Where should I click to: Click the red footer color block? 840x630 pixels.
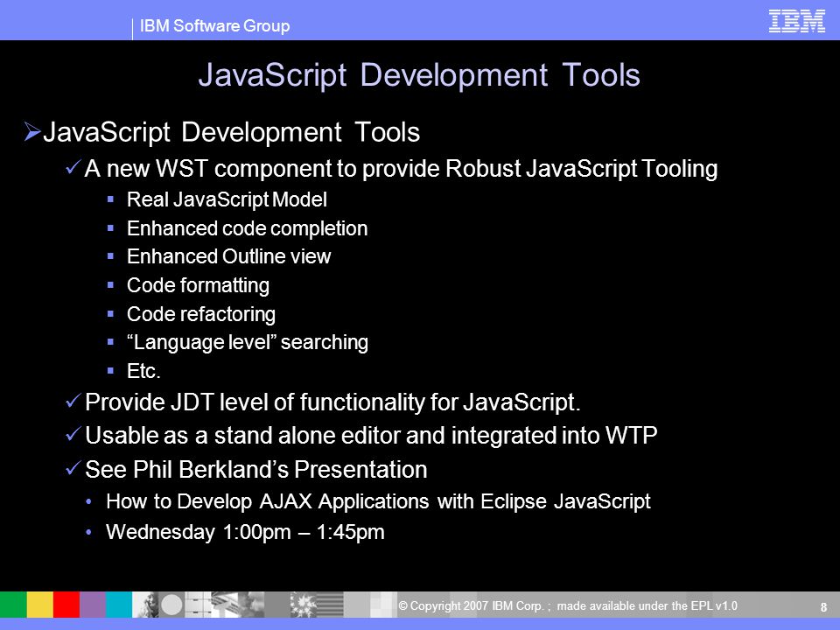[x=66, y=605]
